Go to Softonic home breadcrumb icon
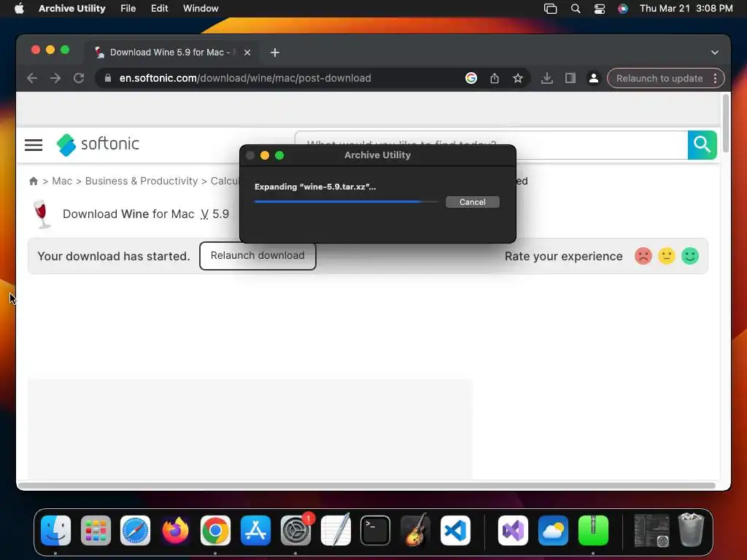 [x=34, y=181]
